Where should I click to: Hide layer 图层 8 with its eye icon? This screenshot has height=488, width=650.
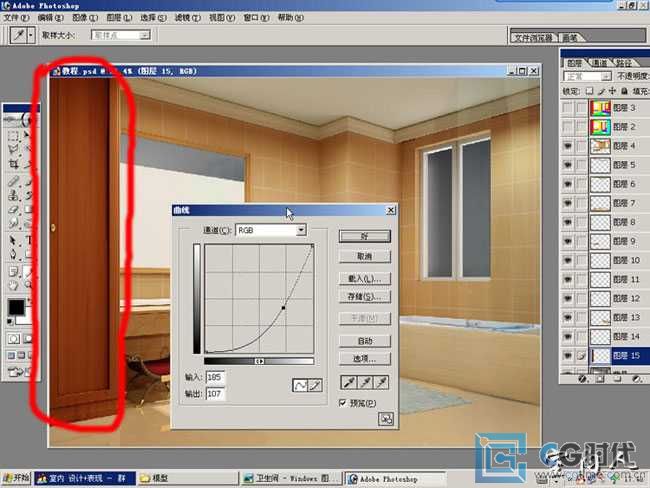tap(568, 222)
